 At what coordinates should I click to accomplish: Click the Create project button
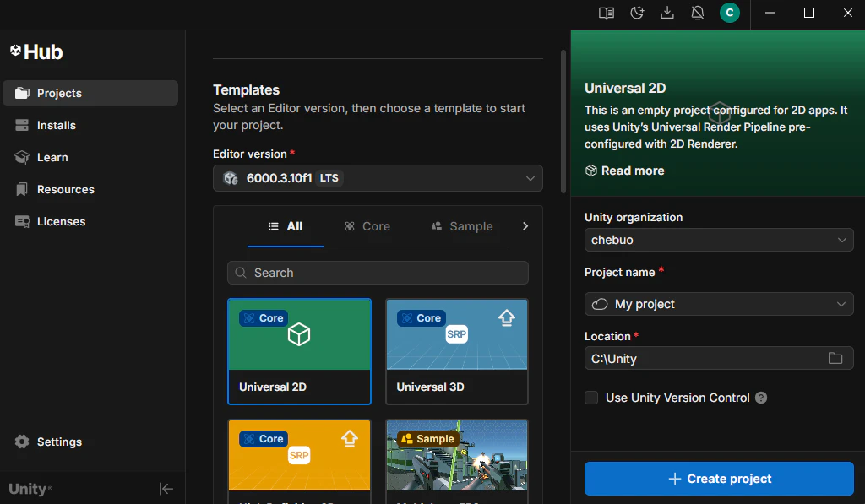(719, 479)
